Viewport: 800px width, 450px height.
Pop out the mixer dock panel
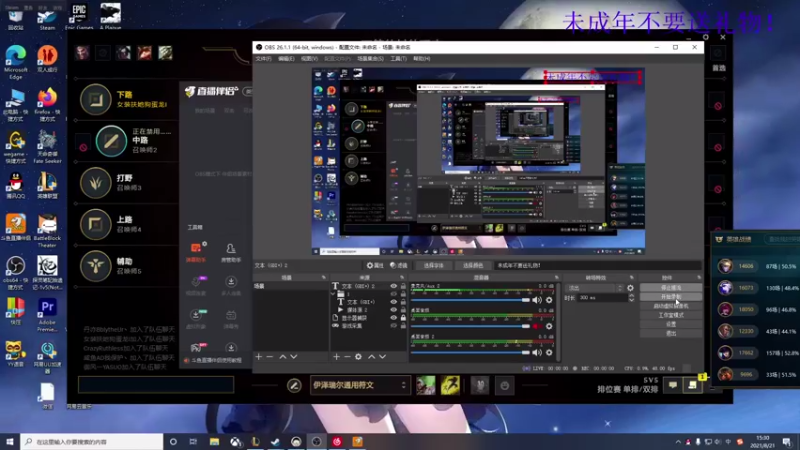556,278
